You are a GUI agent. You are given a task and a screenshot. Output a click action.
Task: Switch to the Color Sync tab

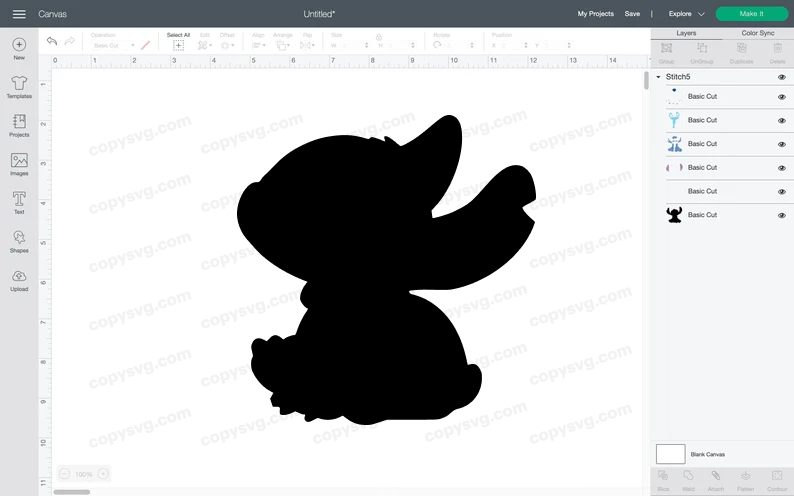[758, 33]
